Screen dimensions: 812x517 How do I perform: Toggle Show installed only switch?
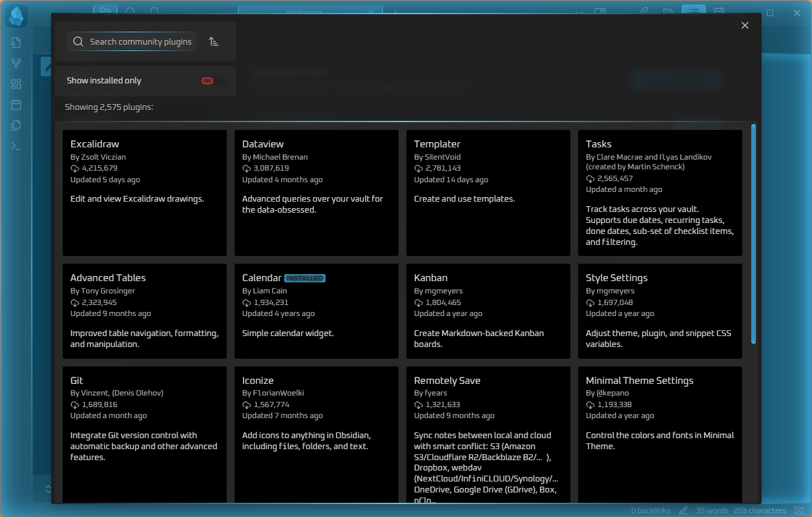[x=213, y=81]
